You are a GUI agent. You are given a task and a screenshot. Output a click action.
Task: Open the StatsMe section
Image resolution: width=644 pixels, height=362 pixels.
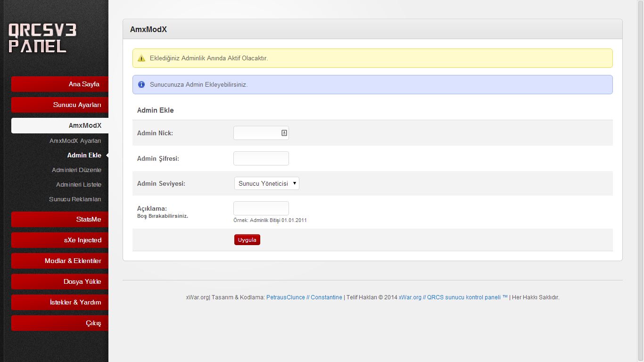(x=60, y=219)
